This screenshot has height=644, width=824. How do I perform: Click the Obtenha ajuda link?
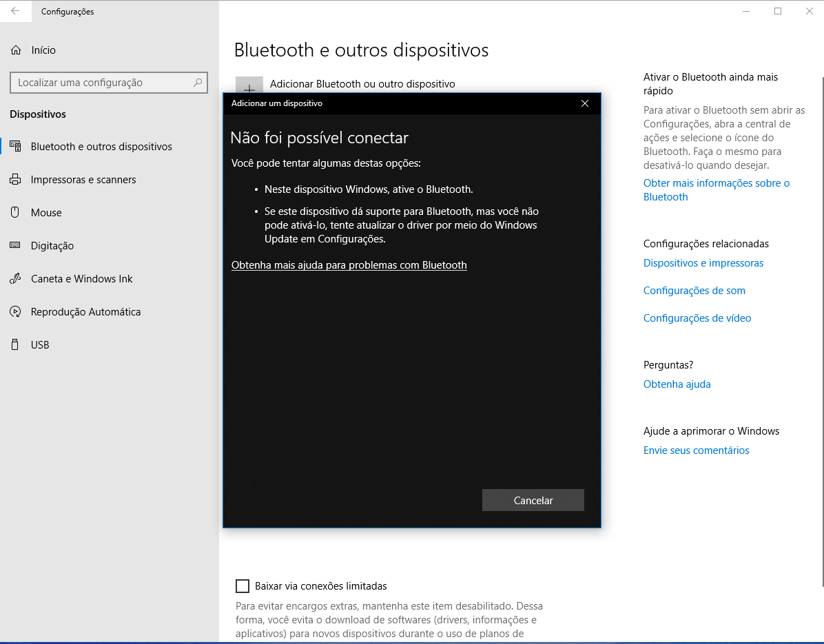(677, 384)
